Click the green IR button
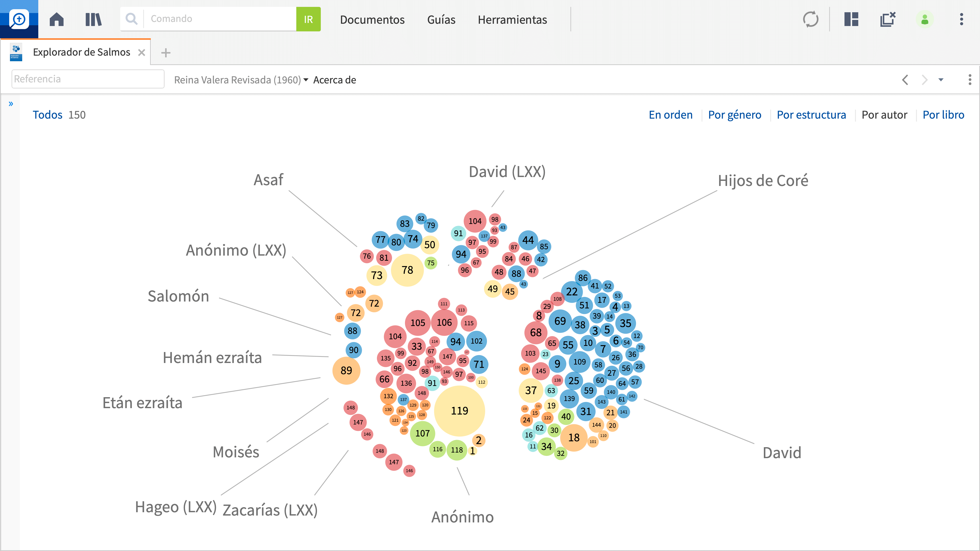The width and height of the screenshot is (980, 551). [308, 19]
